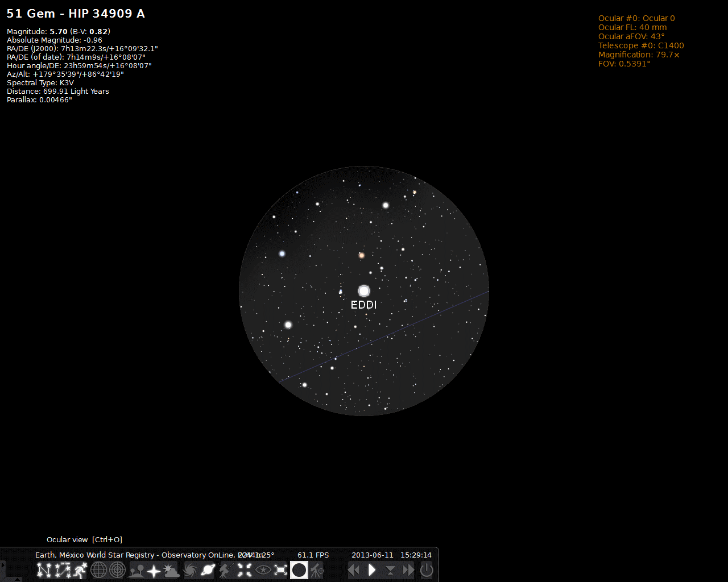Disable the Ocular view button

point(299,570)
